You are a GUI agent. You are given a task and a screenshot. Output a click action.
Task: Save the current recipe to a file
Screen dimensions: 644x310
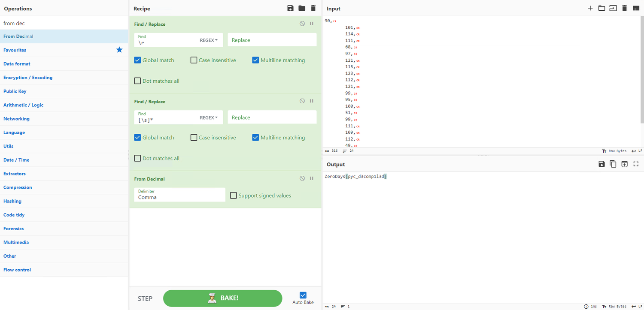coord(290,8)
